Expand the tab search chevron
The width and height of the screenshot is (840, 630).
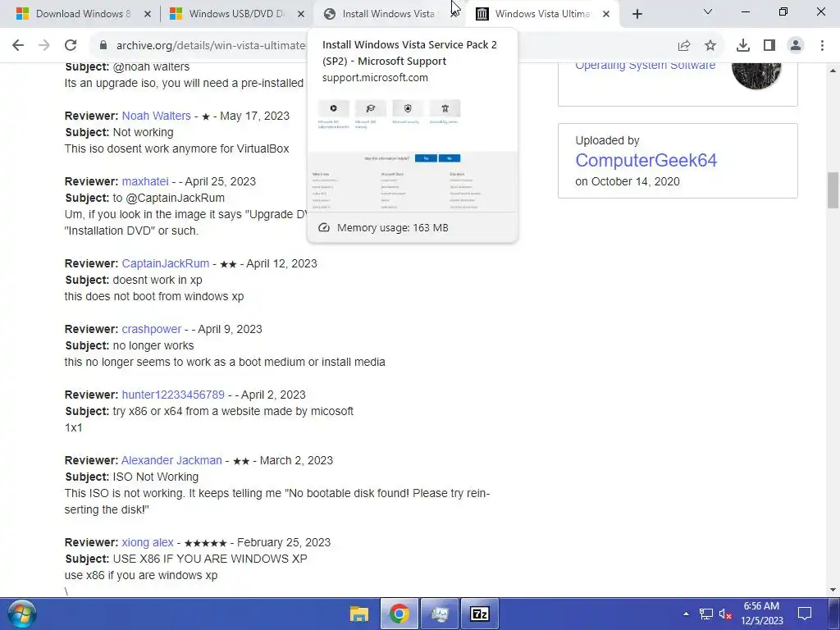coord(708,11)
